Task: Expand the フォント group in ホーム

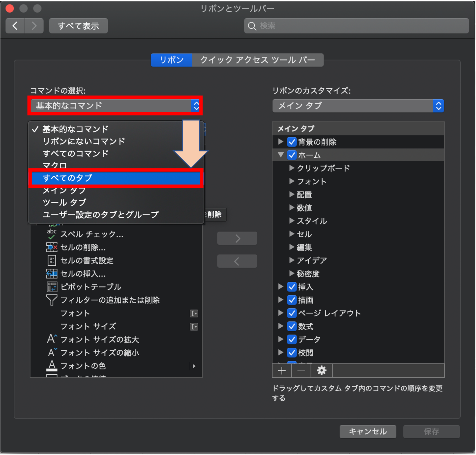Action: [x=292, y=181]
